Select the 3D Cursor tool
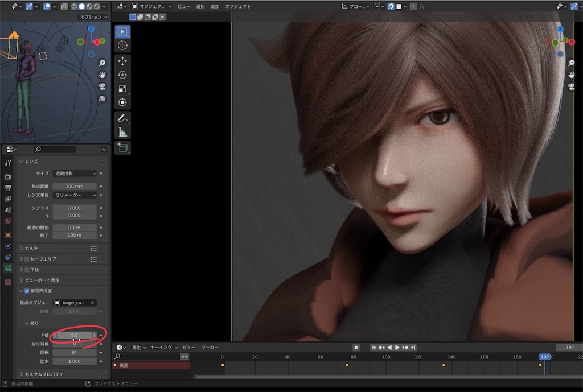Screen dimensions: 583x392 122,45
